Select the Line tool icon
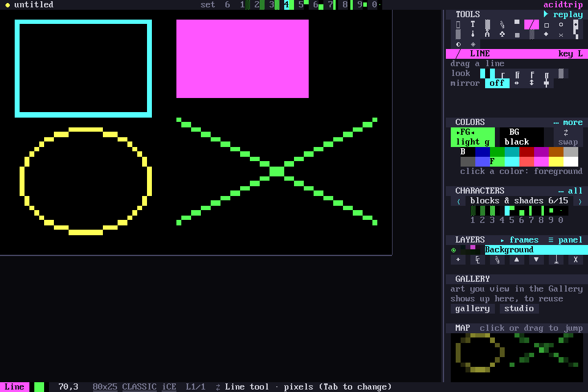The height and width of the screenshot is (392, 588). pos(532,24)
